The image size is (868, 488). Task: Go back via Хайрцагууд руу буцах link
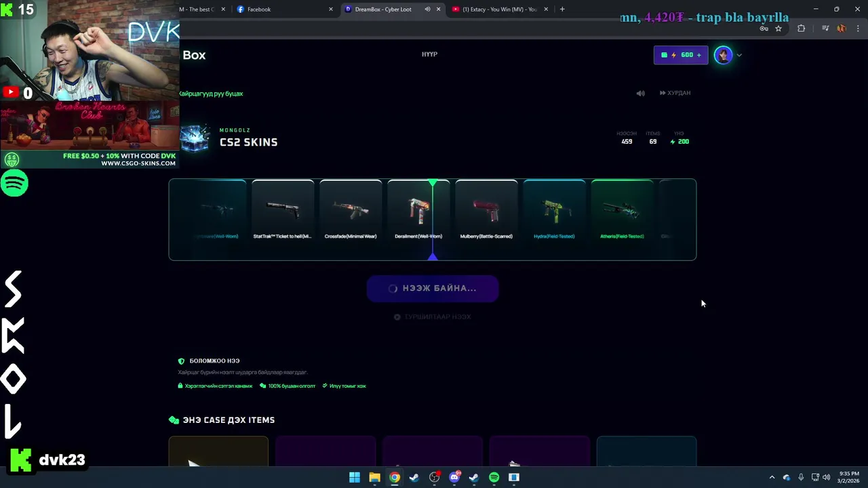tap(211, 94)
